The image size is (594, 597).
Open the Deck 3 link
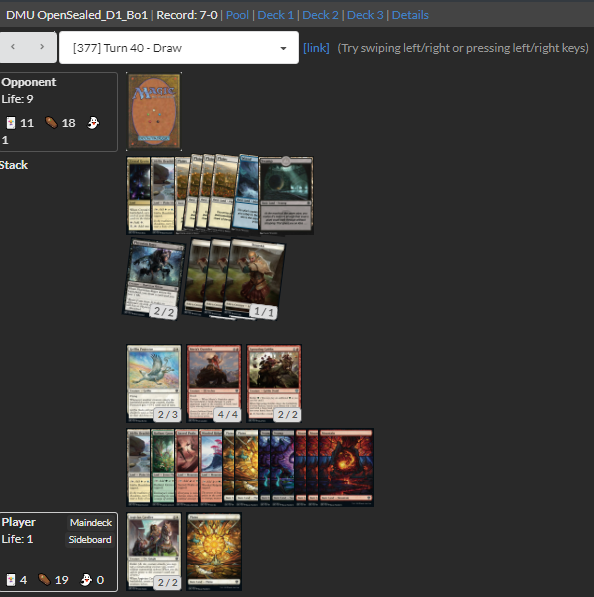(365, 15)
